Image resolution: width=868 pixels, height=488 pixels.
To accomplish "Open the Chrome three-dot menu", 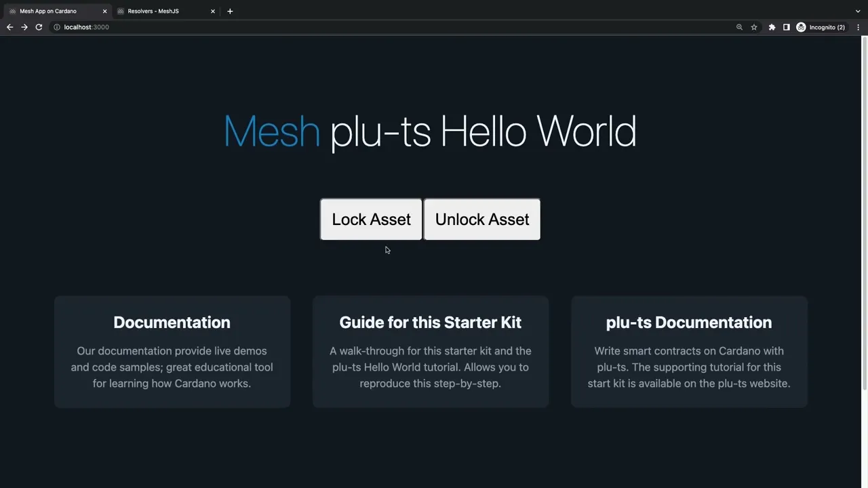I will pyautogui.click(x=858, y=27).
